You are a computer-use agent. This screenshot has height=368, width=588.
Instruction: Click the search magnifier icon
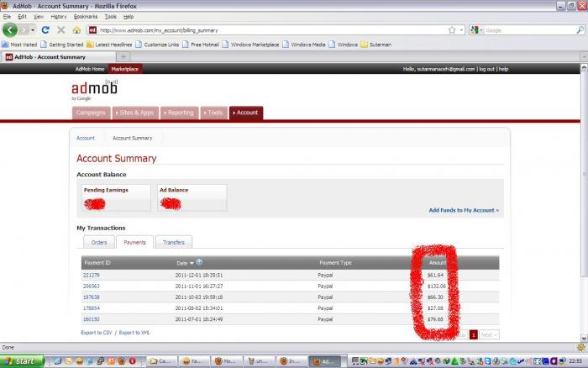[580, 30]
